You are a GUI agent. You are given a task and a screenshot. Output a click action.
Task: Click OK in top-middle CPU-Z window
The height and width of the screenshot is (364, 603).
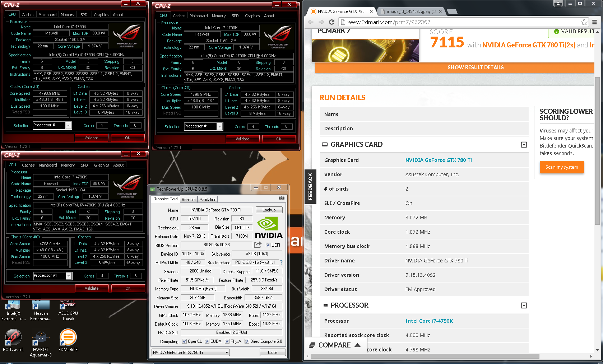[x=279, y=139]
